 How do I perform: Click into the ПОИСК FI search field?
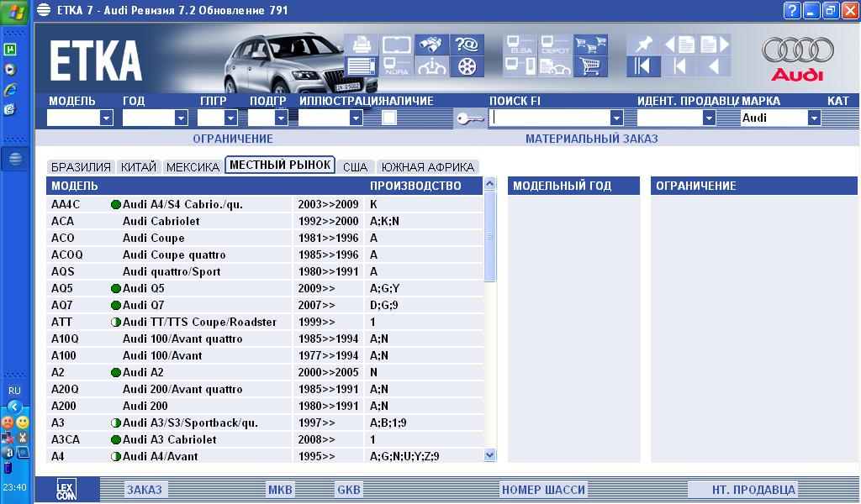[x=550, y=118]
